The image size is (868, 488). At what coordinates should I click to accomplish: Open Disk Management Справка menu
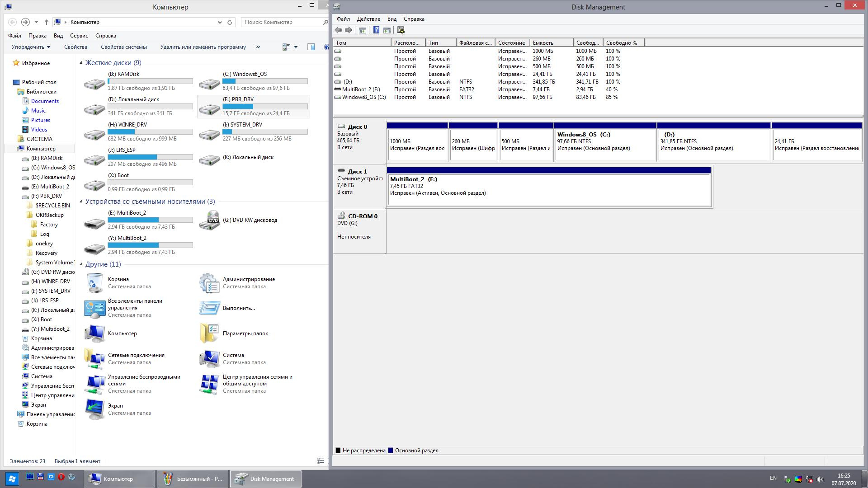click(x=414, y=19)
